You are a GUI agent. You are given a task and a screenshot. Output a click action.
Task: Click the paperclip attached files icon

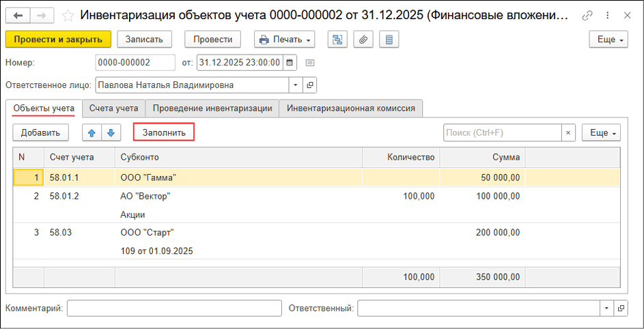[x=363, y=40]
